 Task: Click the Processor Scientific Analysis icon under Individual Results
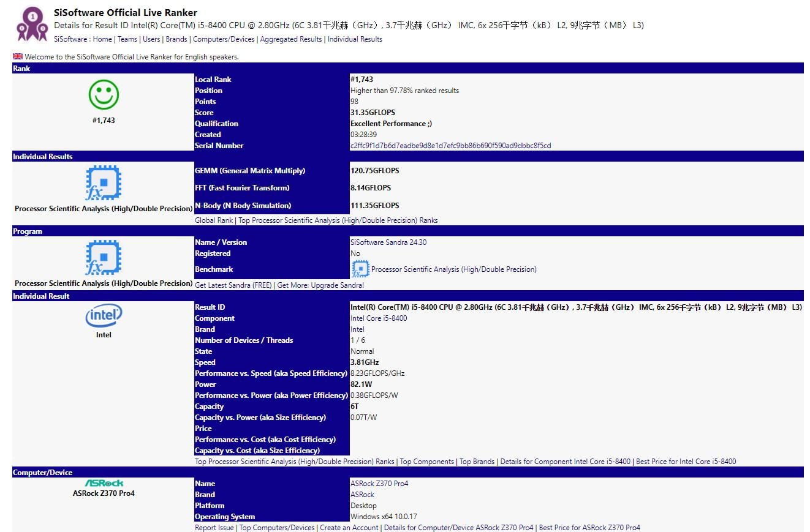(104, 183)
